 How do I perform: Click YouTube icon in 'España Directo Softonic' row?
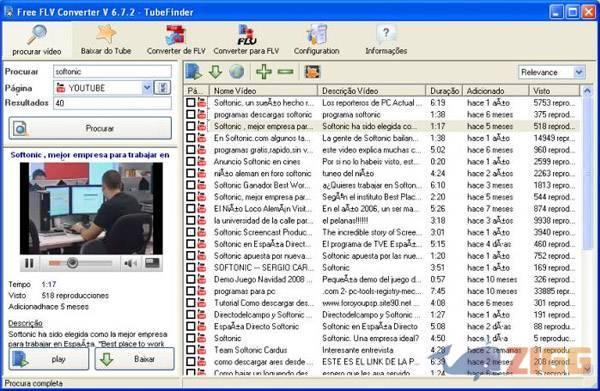click(x=202, y=326)
